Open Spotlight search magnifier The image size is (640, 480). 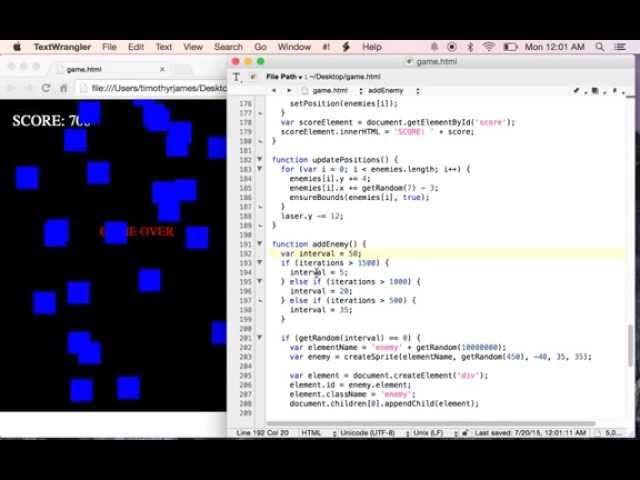[600, 47]
